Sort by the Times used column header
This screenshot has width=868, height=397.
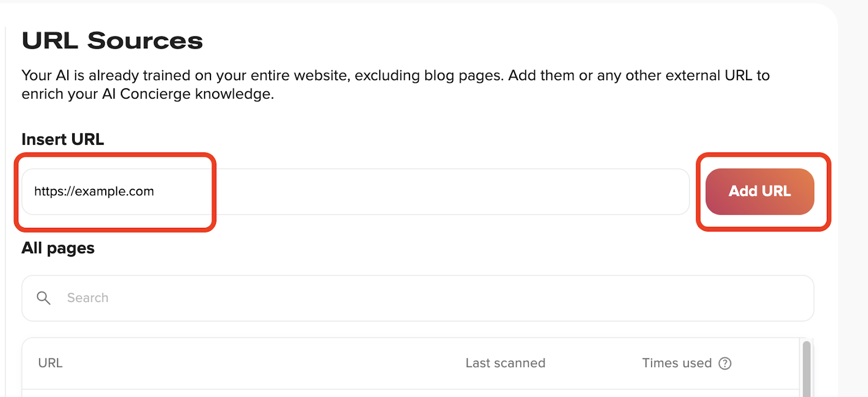pyautogui.click(x=676, y=363)
